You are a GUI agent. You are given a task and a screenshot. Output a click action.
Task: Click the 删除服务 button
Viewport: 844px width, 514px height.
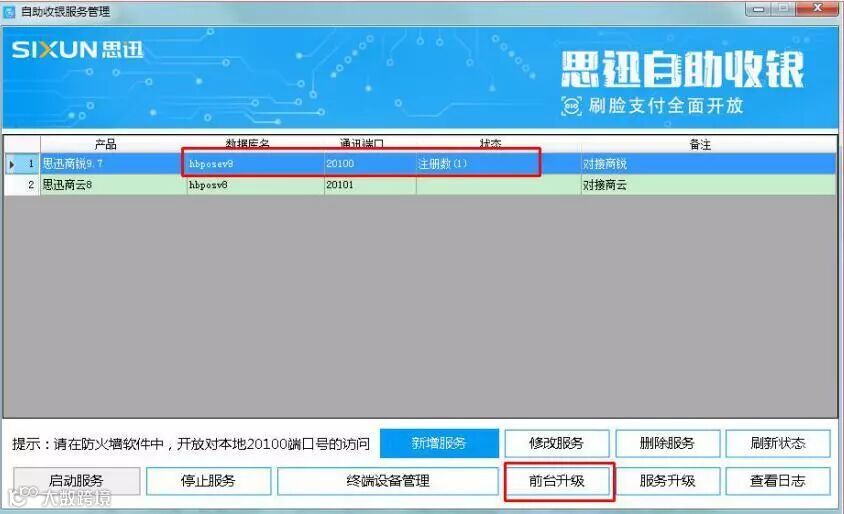667,443
